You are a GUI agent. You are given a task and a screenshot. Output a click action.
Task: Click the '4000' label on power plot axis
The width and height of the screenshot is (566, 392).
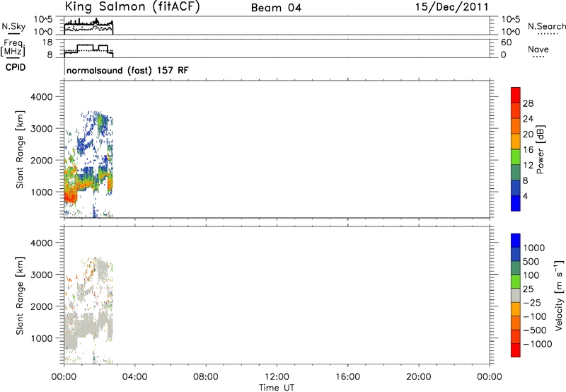pos(42,97)
